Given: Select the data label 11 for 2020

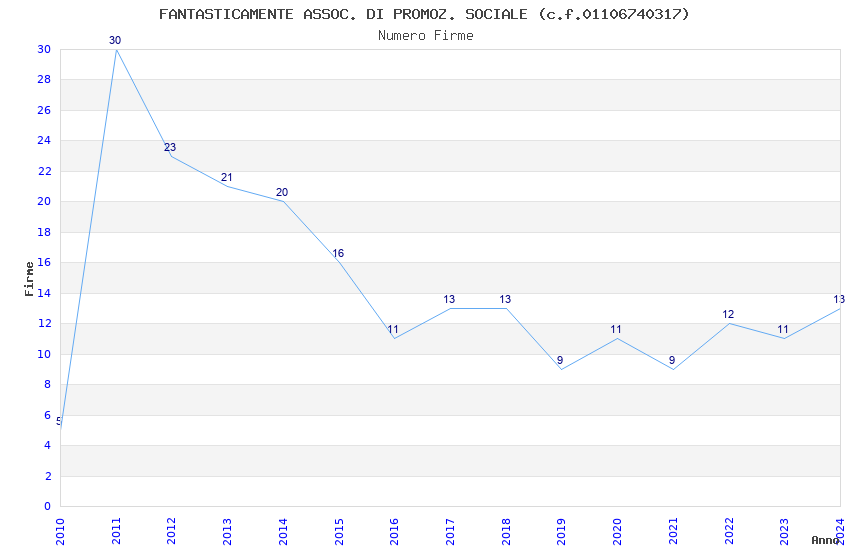Looking at the screenshot, I should (x=616, y=329).
